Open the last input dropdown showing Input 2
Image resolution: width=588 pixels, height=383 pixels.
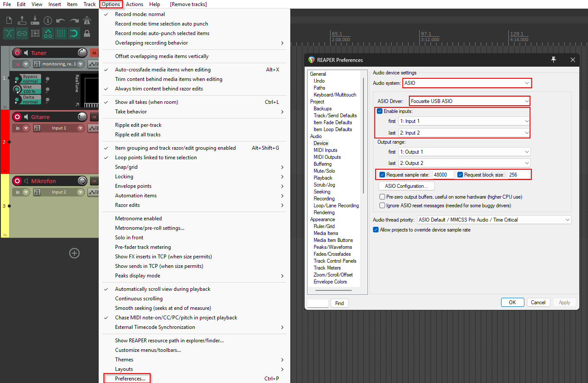(x=464, y=133)
